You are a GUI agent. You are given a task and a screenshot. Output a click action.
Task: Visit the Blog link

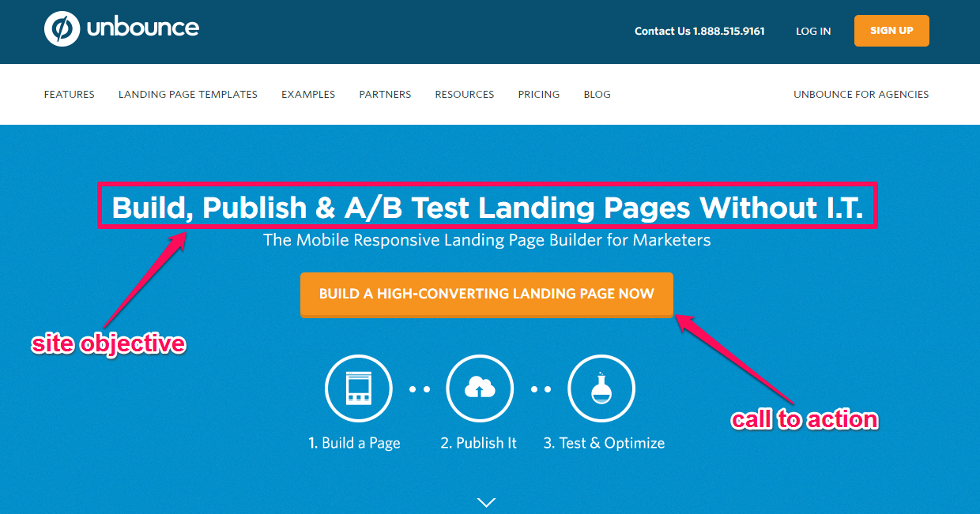597,94
